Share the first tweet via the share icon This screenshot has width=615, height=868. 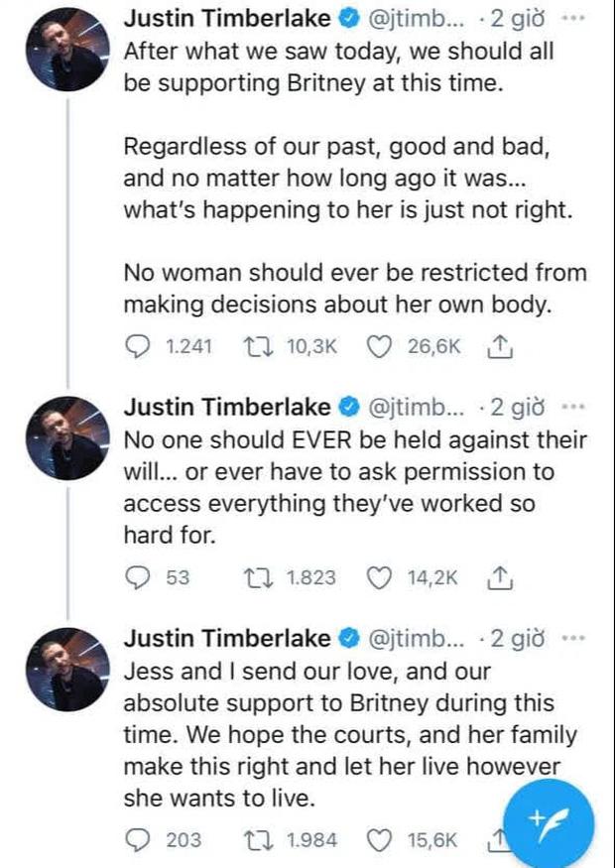click(502, 341)
